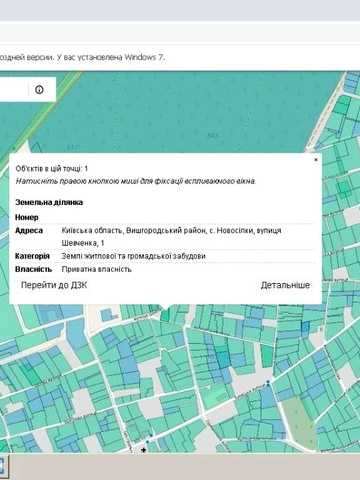Screen dimensions: 360x480
Task: Click the taskbar icon at bottom left
Action: tap(4, 466)
